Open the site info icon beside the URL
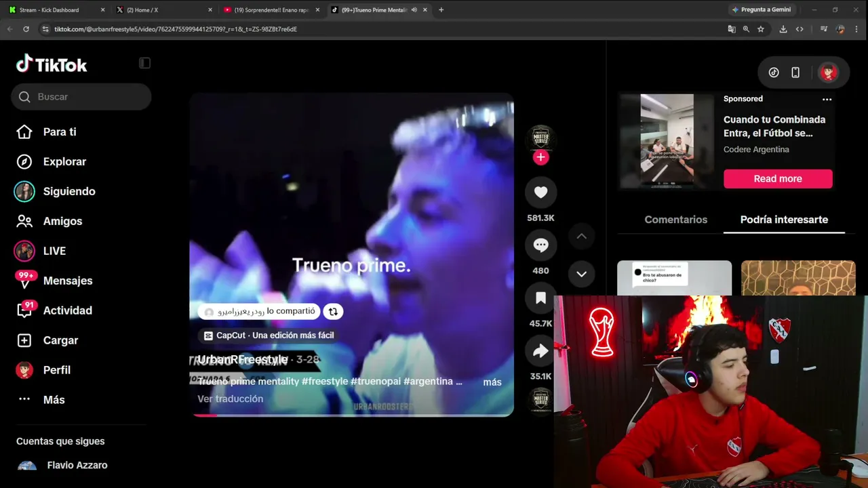The height and width of the screenshot is (488, 868). click(45, 29)
